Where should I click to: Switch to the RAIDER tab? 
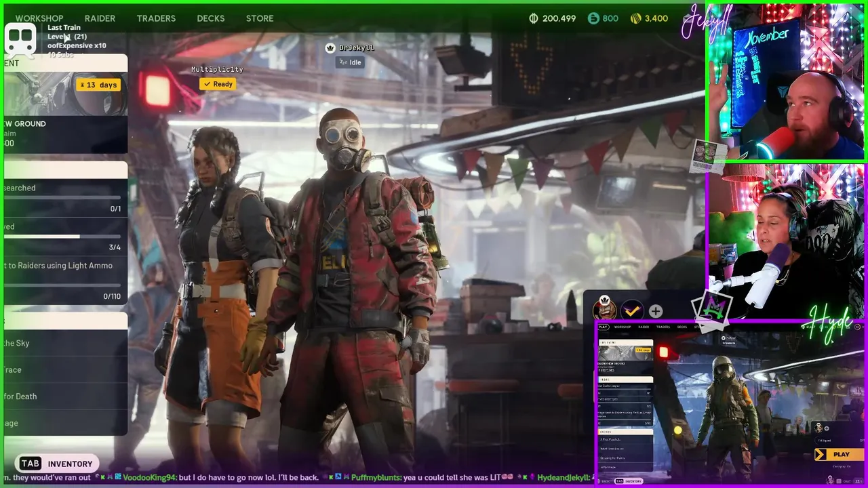click(x=100, y=18)
